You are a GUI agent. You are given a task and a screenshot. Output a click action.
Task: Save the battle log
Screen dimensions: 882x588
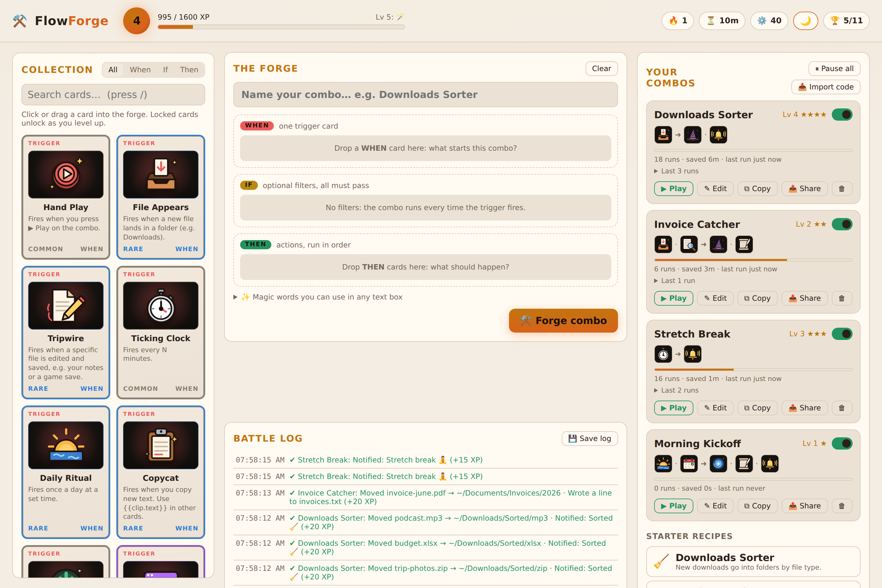pyautogui.click(x=590, y=438)
